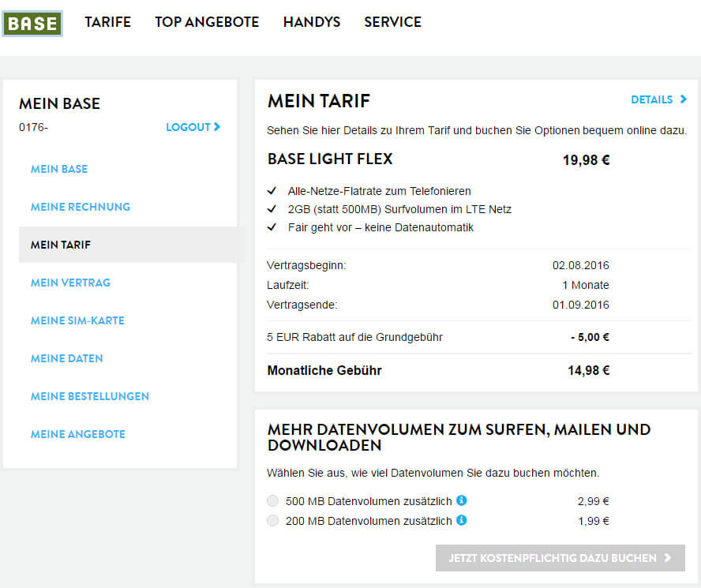The image size is (701, 588).
Task: Show info for 500 MB option
Action: pos(461,500)
